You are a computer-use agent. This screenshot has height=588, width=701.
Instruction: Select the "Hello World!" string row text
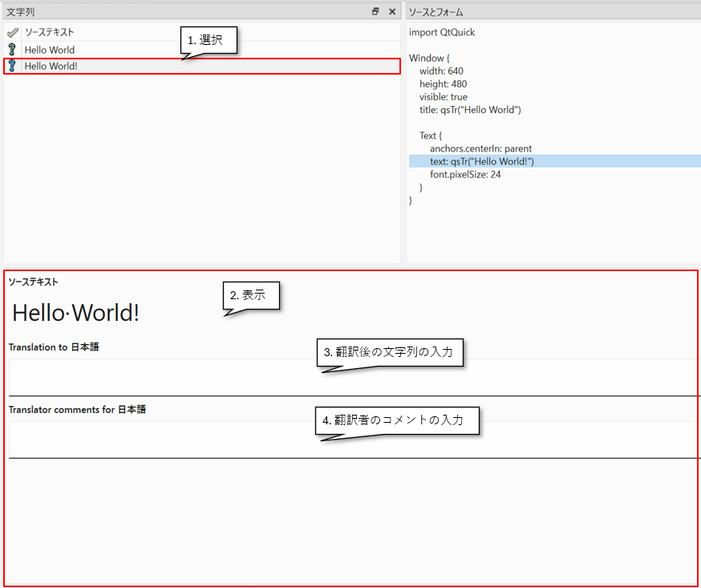[x=51, y=66]
